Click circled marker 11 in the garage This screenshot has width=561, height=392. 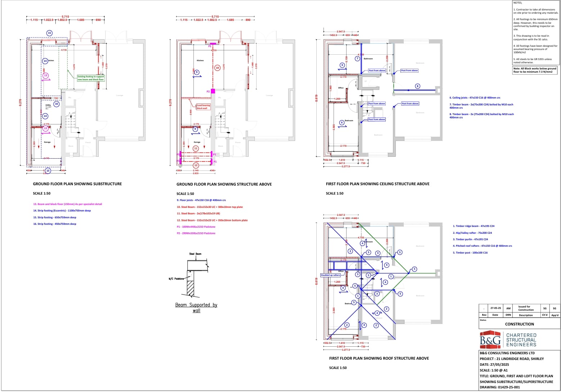point(196,148)
